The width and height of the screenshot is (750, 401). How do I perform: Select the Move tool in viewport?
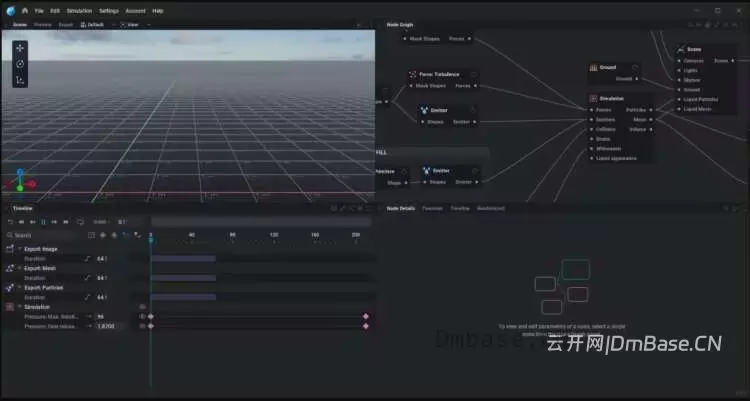20,48
